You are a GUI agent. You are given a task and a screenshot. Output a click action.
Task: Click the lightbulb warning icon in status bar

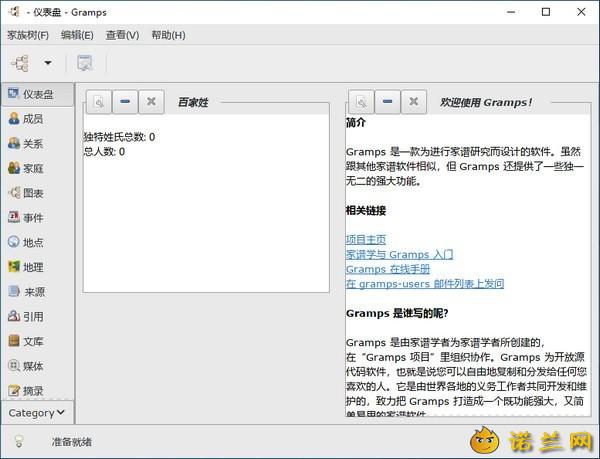click(x=18, y=441)
